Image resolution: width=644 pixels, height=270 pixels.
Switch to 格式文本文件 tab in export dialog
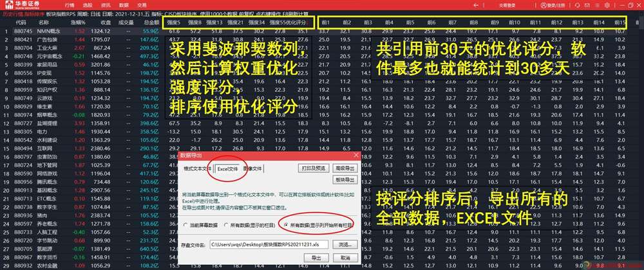click(x=198, y=168)
